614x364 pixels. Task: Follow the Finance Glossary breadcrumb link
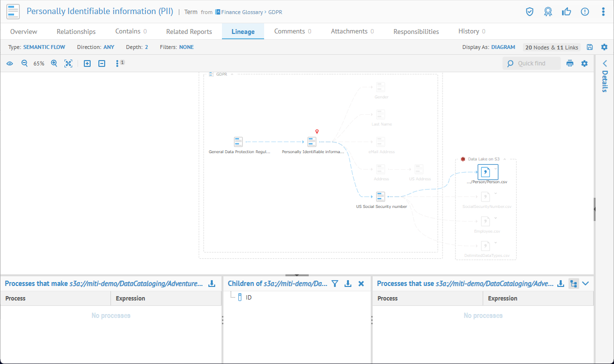[242, 12]
